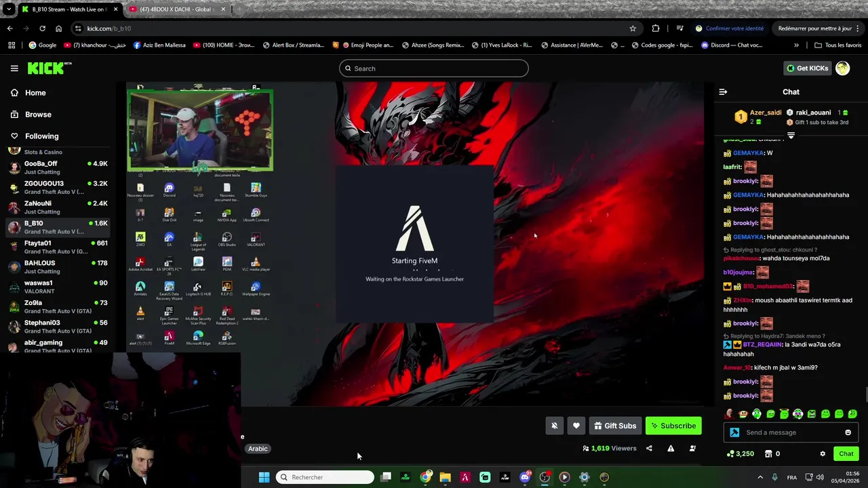Click the Rechercher taskbar search box

click(x=325, y=477)
